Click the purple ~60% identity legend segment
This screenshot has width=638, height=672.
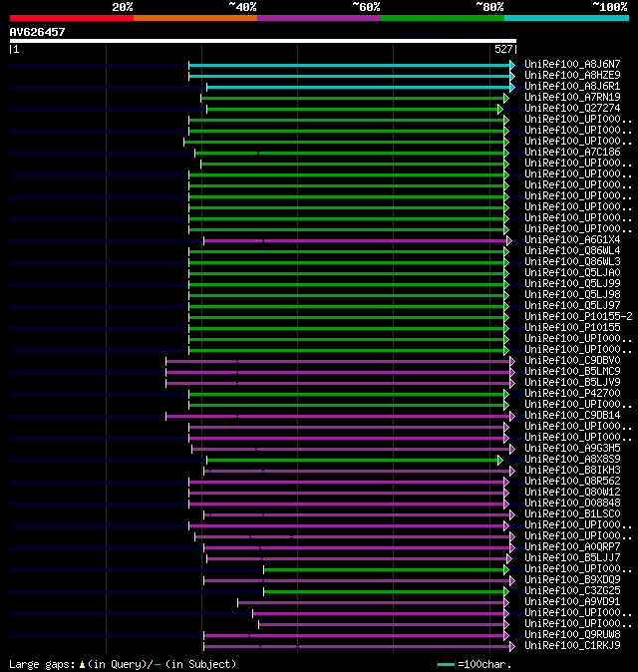tap(319, 18)
